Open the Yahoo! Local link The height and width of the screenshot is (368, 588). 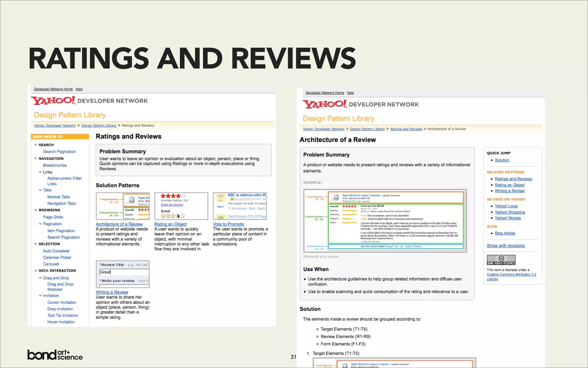[506, 206]
